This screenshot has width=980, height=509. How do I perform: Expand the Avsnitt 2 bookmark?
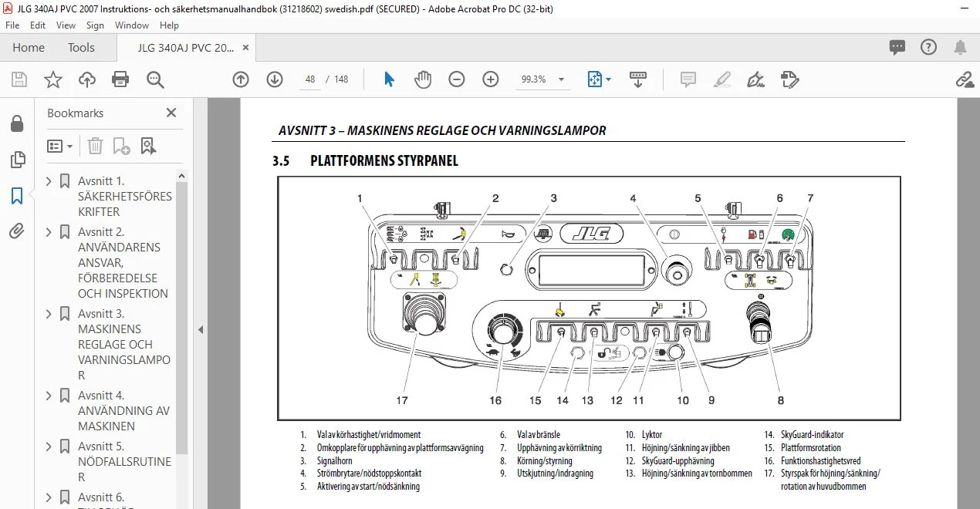pos(49,232)
